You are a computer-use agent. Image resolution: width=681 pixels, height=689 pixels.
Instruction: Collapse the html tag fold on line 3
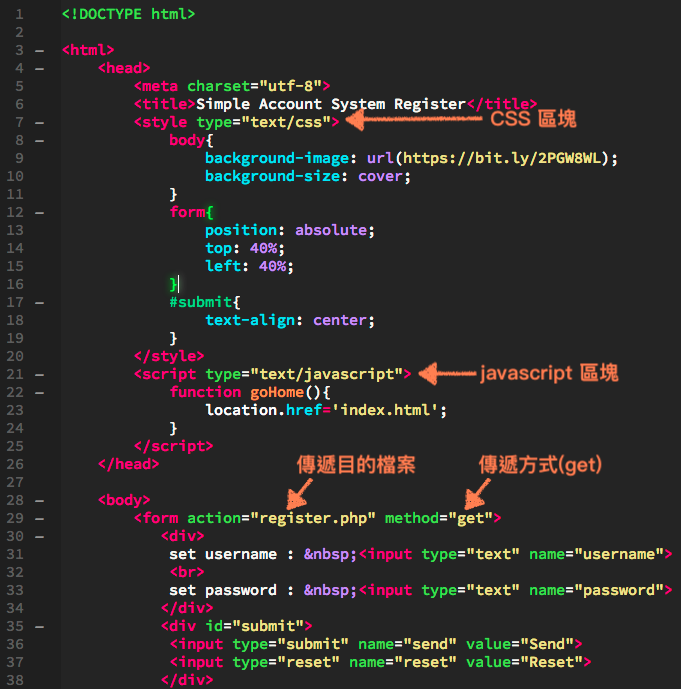click(40, 51)
